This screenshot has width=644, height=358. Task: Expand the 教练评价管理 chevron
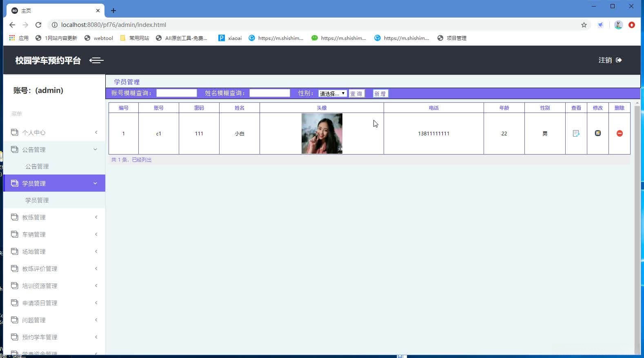96,268
